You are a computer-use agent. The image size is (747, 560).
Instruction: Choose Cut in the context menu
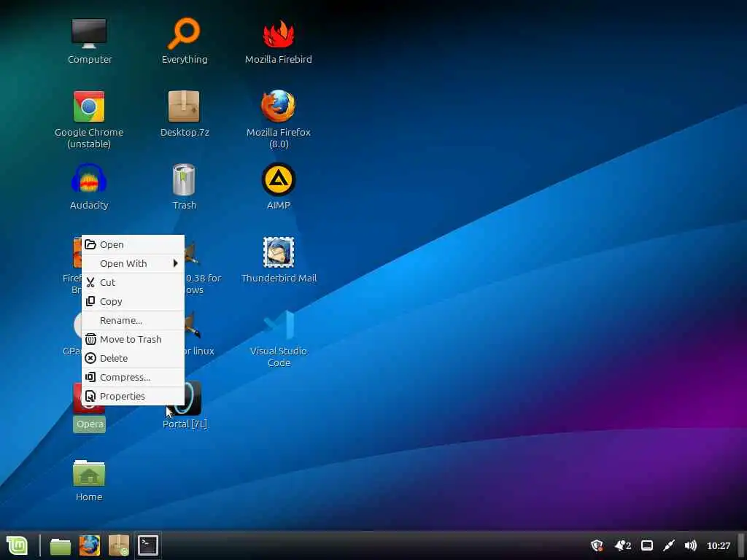(133, 282)
